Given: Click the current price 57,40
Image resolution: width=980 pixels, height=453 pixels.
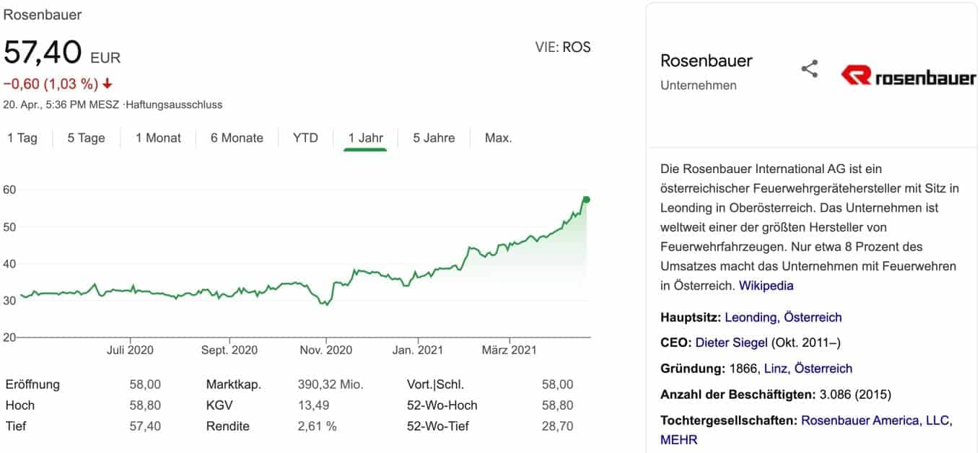Looking at the screenshot, I should point(43,53).
